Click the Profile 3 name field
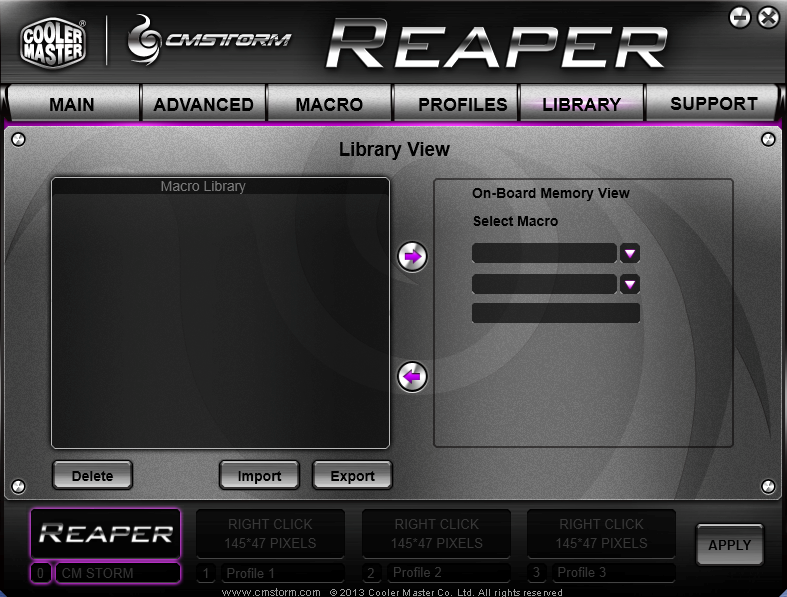787x597 pixels. 614,572
